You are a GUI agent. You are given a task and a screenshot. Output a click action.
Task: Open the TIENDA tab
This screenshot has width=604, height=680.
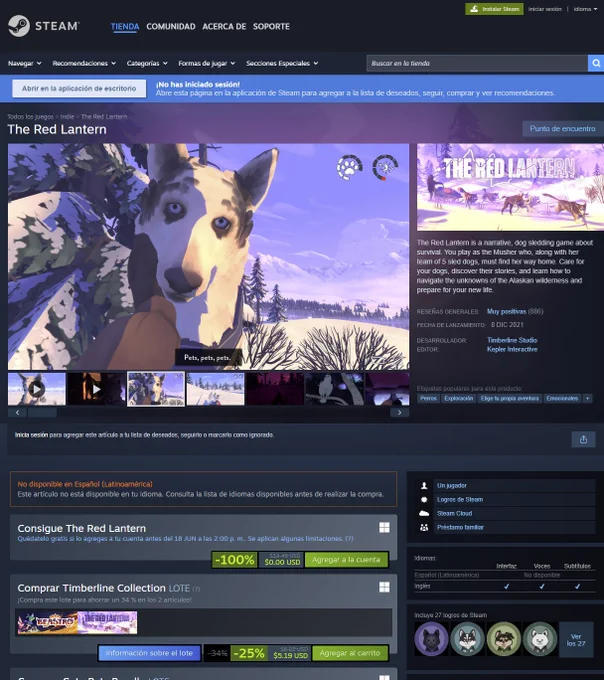tap(125, 26)
